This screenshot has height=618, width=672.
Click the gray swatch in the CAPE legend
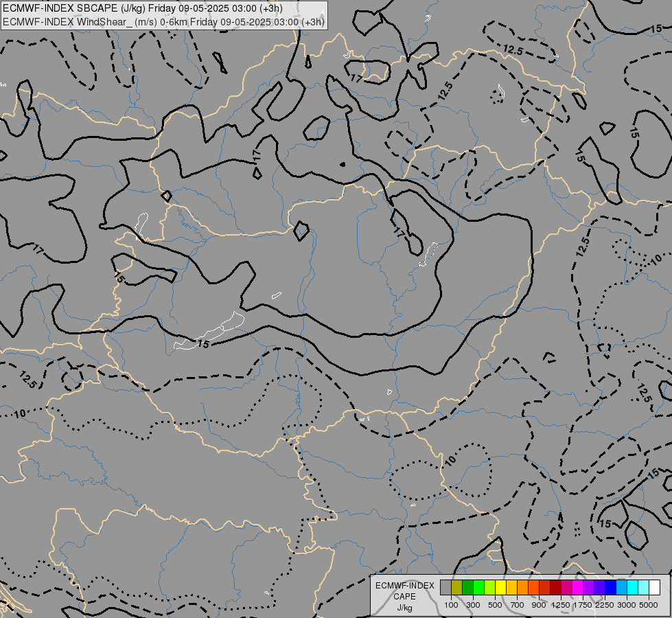coord(445,587)
